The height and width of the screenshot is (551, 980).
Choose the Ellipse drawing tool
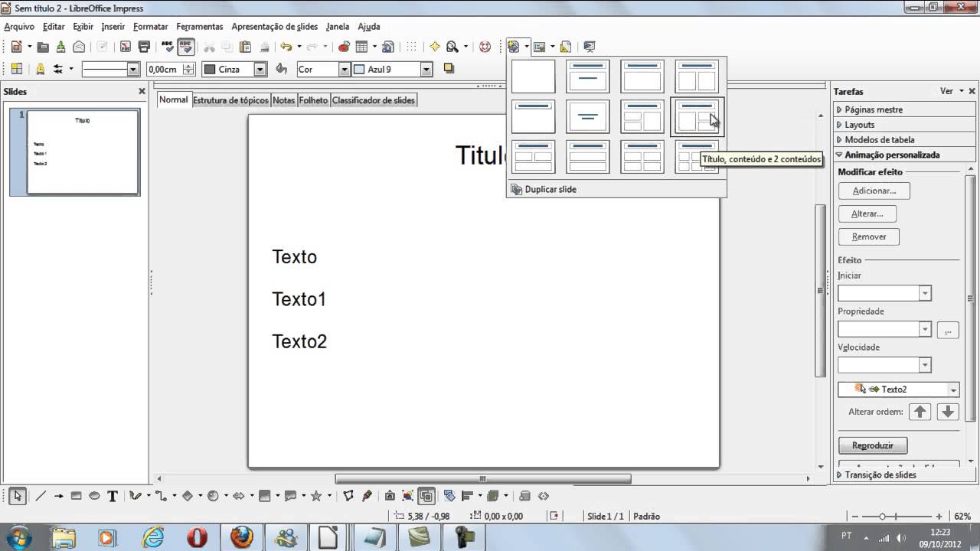(x=94, y=496)
